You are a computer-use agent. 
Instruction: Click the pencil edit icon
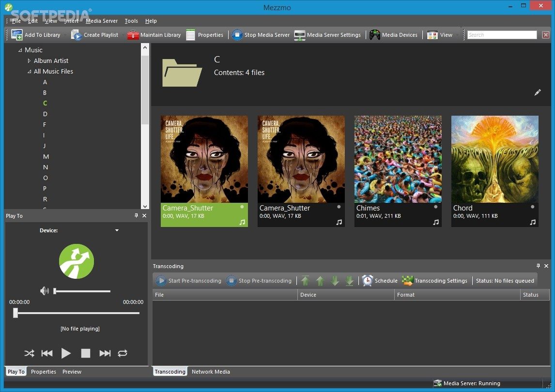tap(537, 93)
